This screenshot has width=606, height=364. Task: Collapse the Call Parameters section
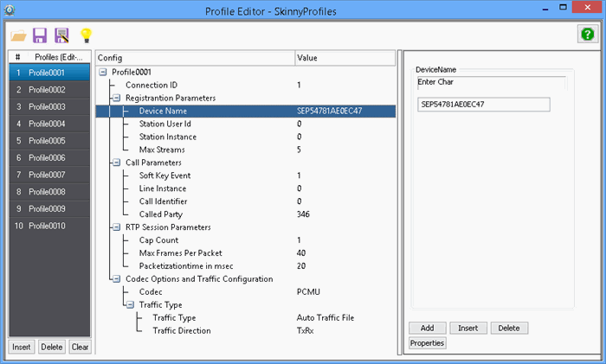[x=117, y=163]
